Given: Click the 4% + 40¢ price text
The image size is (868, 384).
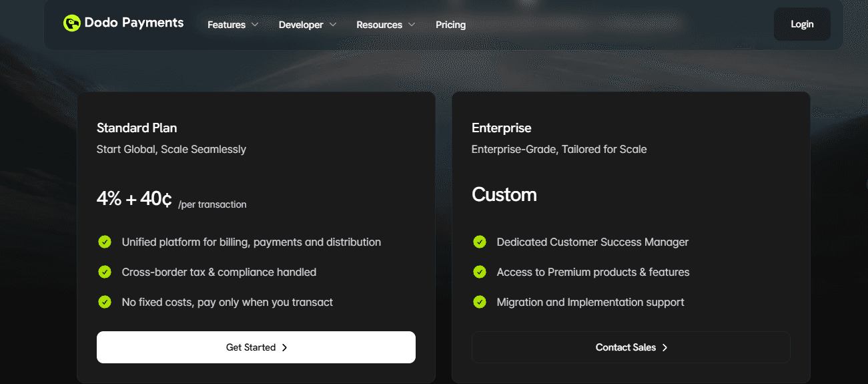Looking at the screenshot, I should 134,198.
